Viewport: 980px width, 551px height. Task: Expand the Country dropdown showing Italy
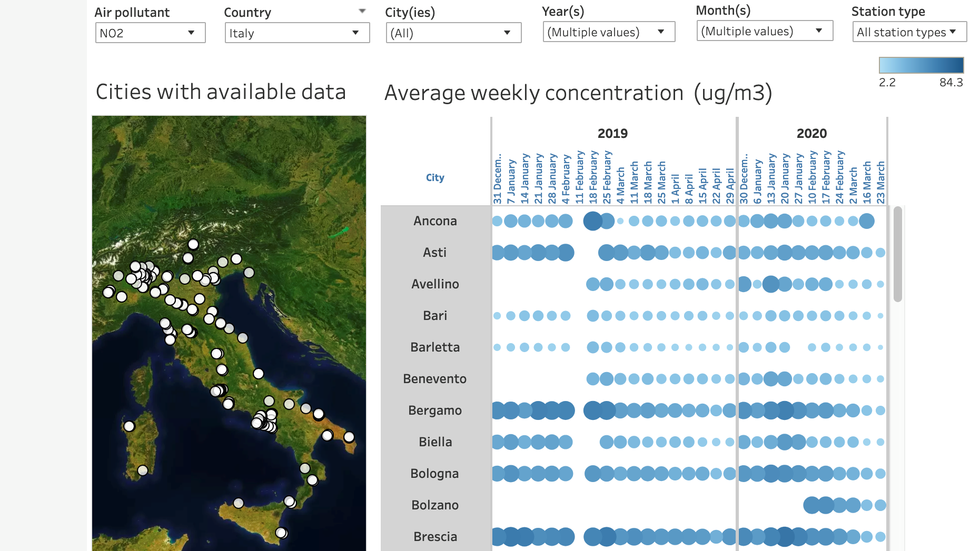296,33
